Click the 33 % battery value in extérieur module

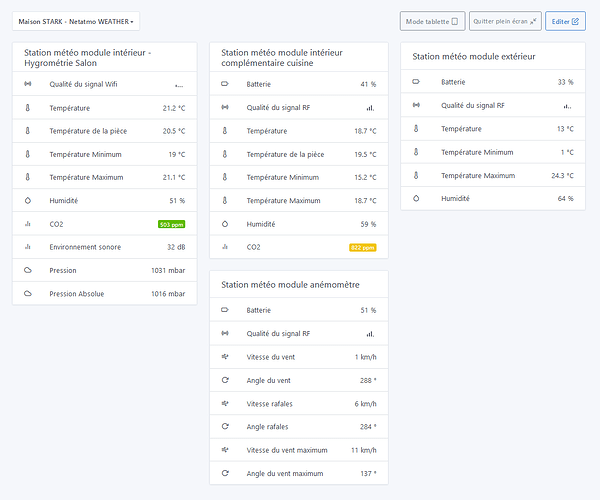565,82
